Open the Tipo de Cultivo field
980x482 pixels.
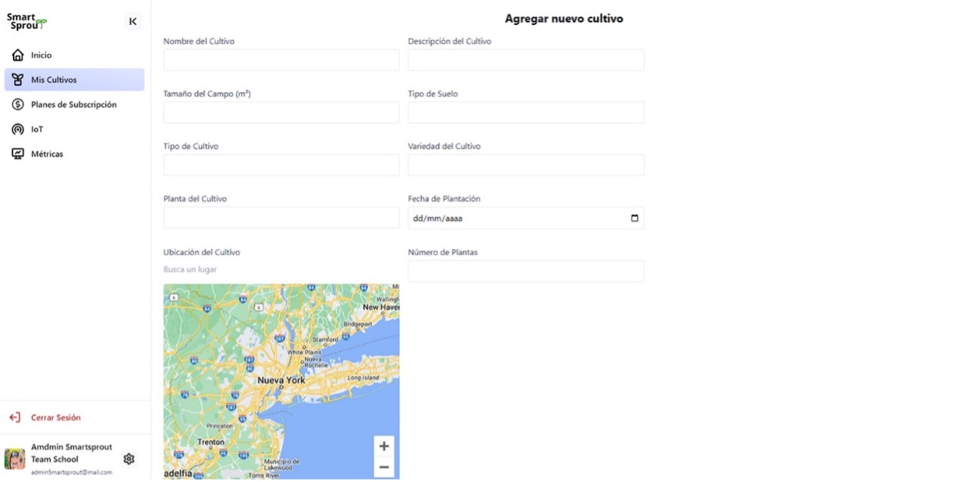281,165
